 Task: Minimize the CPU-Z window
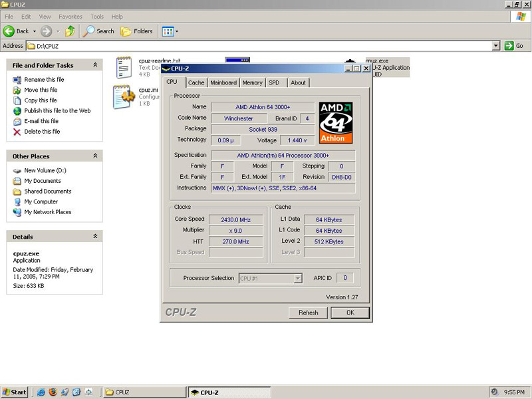tap(348, 68)
